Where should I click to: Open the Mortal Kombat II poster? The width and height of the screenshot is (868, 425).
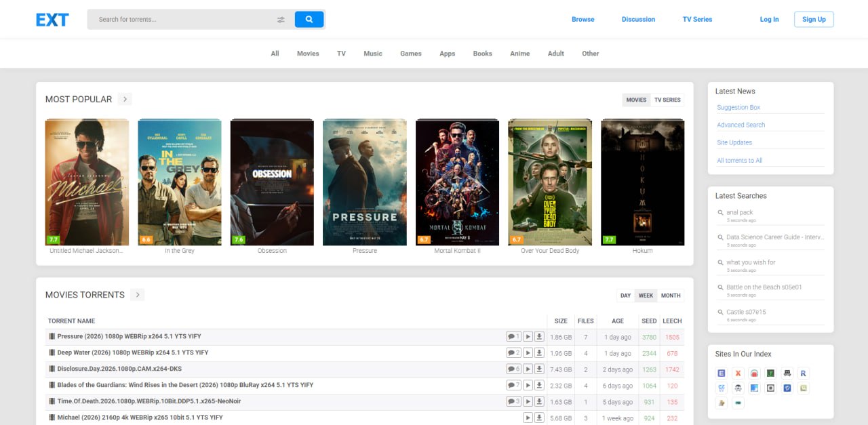(457, 182)
